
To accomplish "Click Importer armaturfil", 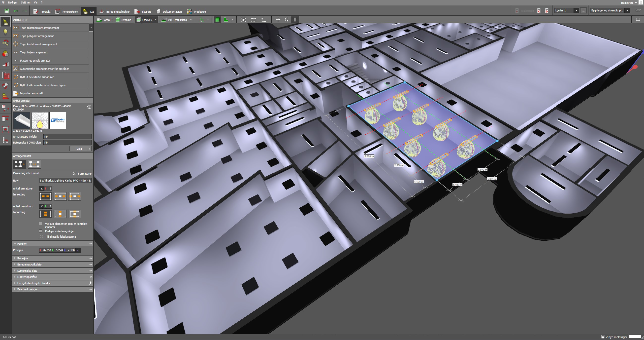I will click(32, 93).
